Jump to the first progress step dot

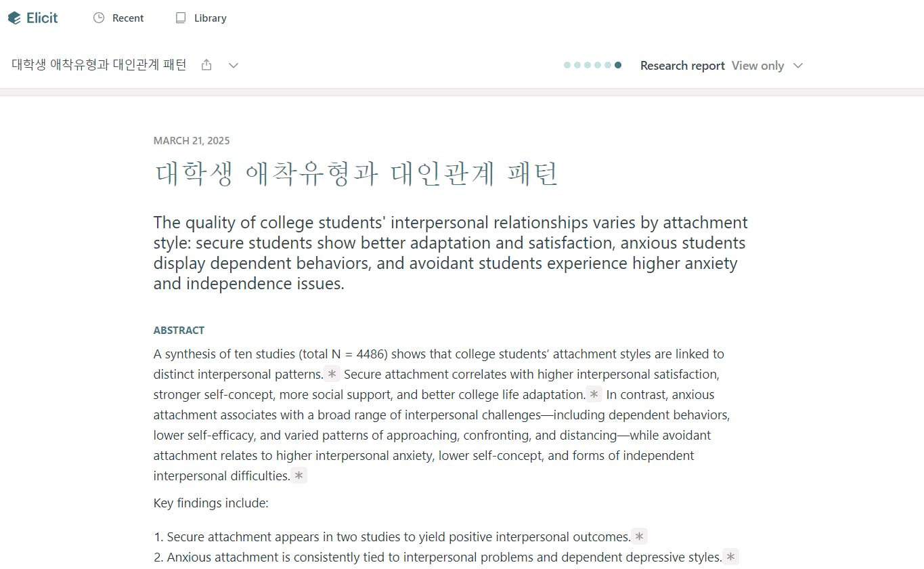(x=567, y=65)
